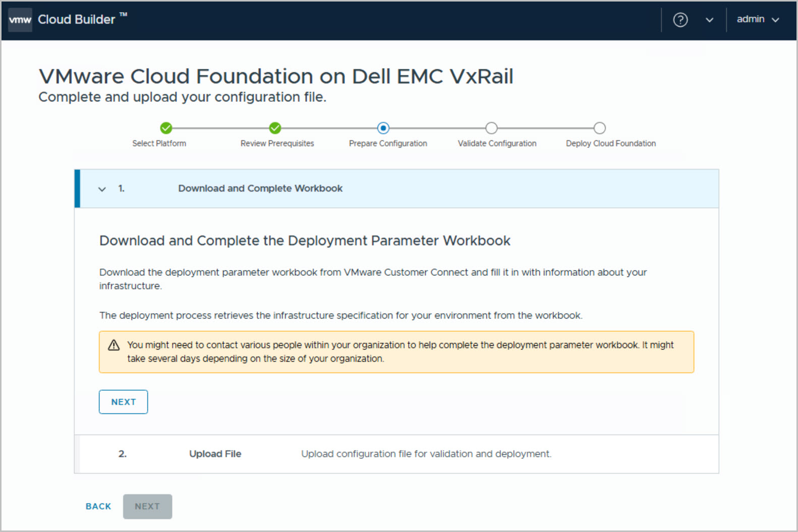The width and height of the screenshot is (798, 532).
Task: Click the Validate Configuration step label
Action: [497, 144]
